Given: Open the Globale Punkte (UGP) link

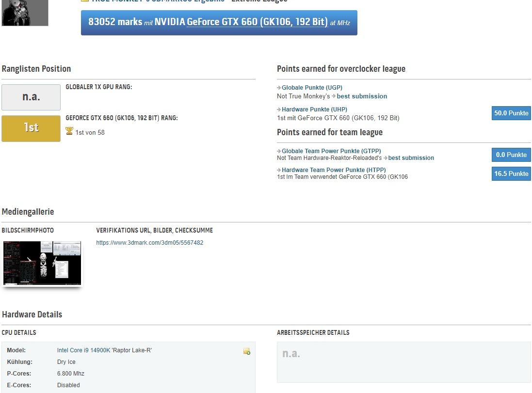Looking at the screenshot, I should pyautogui.click(x=312, y=88).
